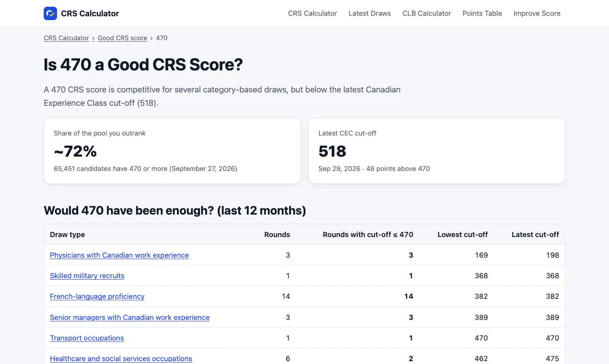
Task: Click the Rounds with cut-off ≤ 470 header
Action: pos(368,235)
